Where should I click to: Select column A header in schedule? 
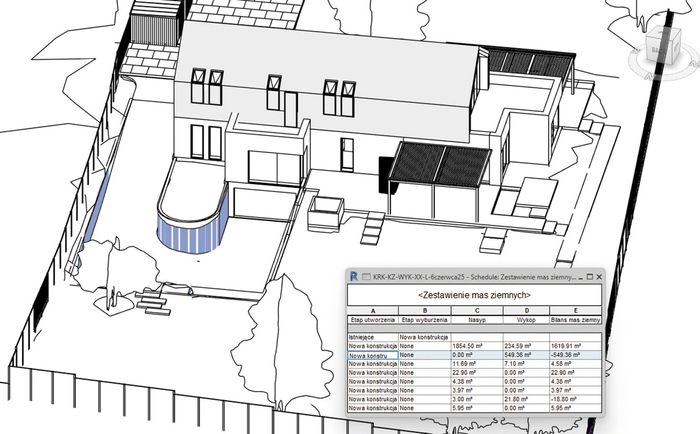tap(373, 311)
